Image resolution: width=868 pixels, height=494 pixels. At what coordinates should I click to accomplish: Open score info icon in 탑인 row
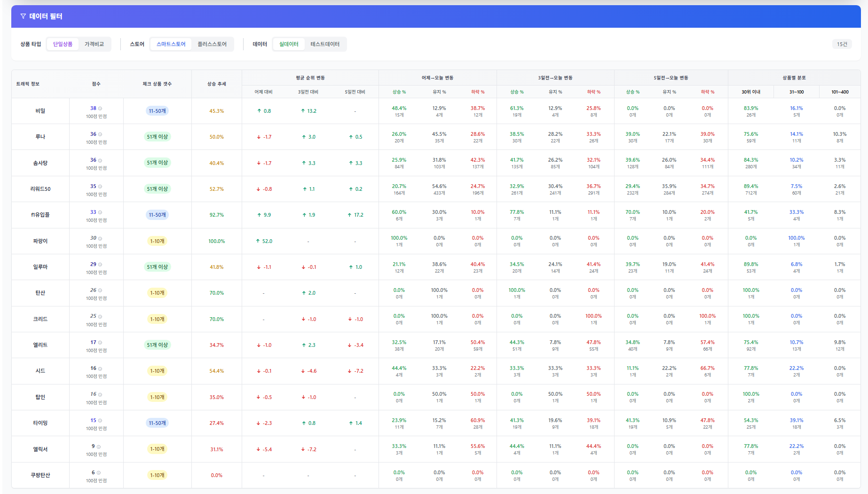[x=100, y=394]
